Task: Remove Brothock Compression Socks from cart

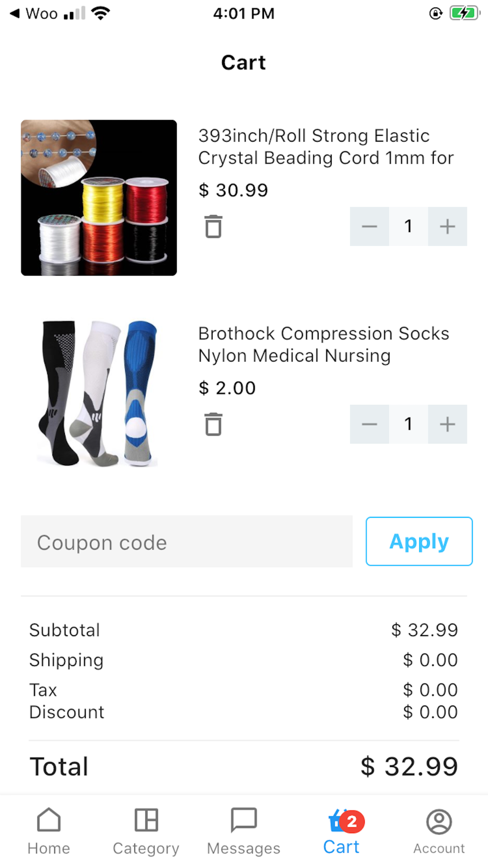Action: (213, 424)
